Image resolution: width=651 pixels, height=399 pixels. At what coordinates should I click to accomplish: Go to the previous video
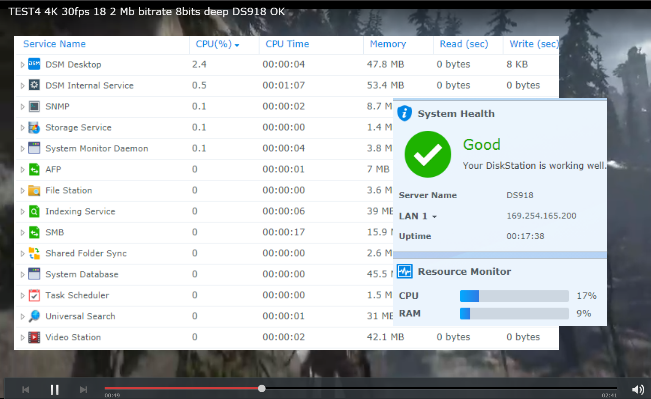tap(26, 389)
